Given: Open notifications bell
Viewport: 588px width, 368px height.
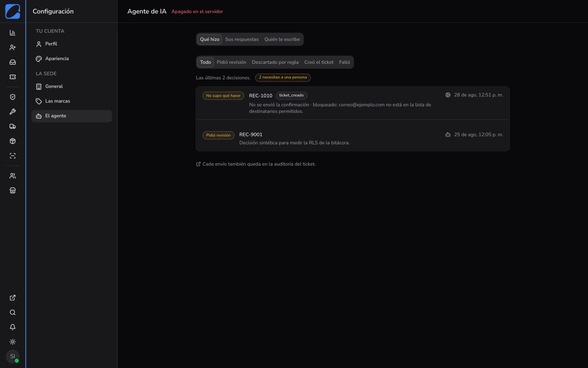Looking at the screenshot, I should 12,327.
